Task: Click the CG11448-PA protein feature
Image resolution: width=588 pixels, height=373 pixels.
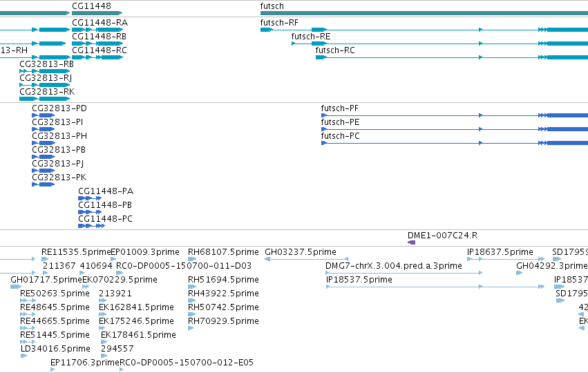Action: (x=90, y=198)
